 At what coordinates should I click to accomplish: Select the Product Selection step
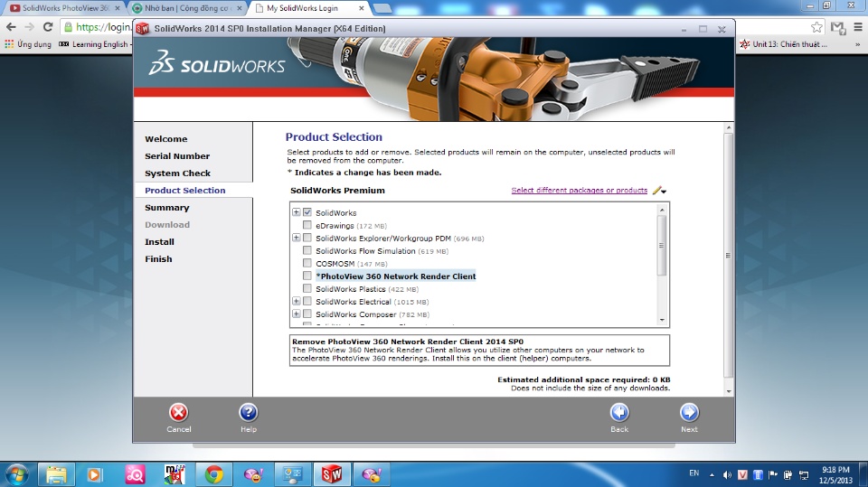point(184,191)
